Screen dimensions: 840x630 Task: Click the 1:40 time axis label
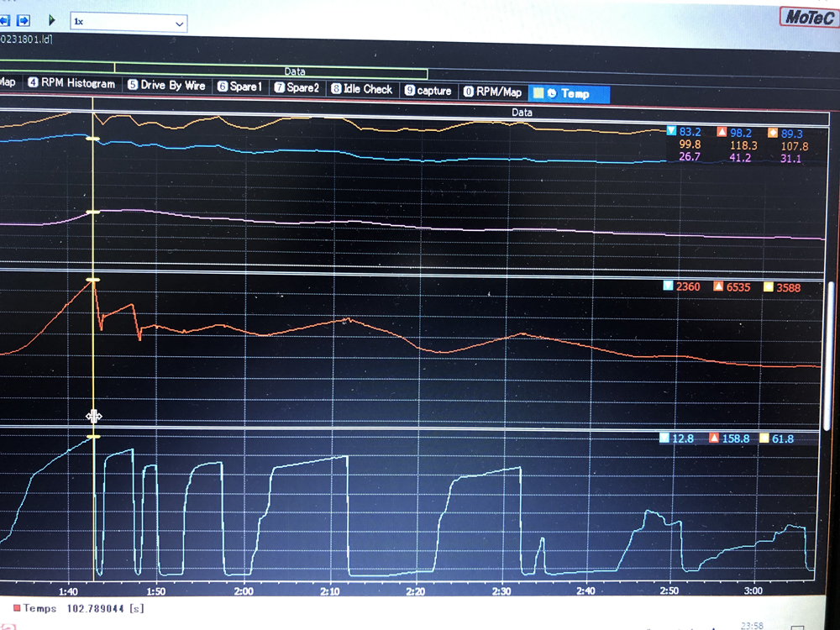[x=68, y=591]
